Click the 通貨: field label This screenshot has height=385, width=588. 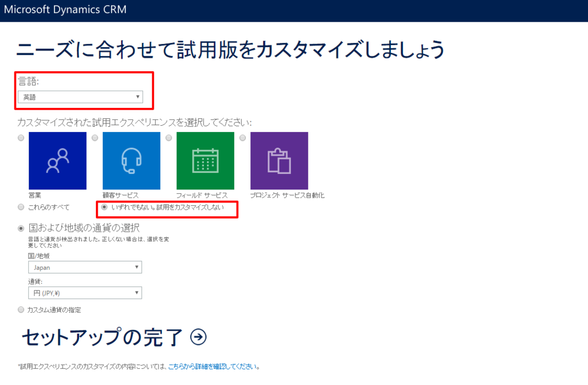tap(35, 282)
